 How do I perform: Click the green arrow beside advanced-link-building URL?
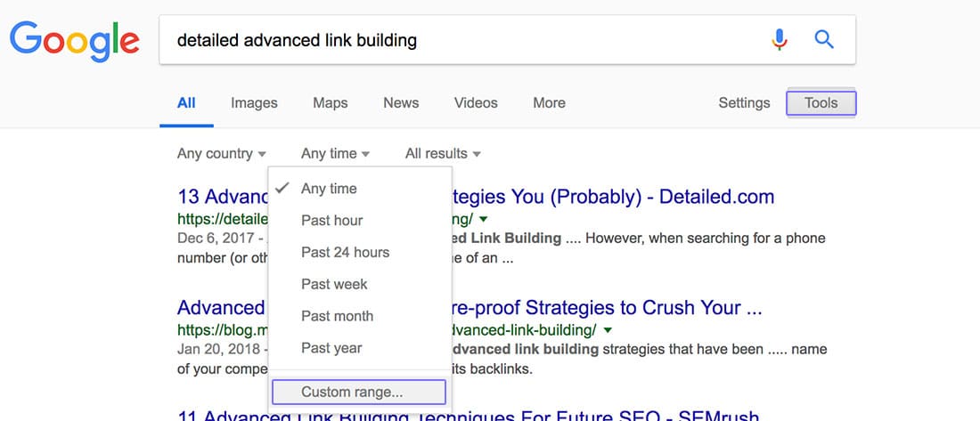pos(607,330)
